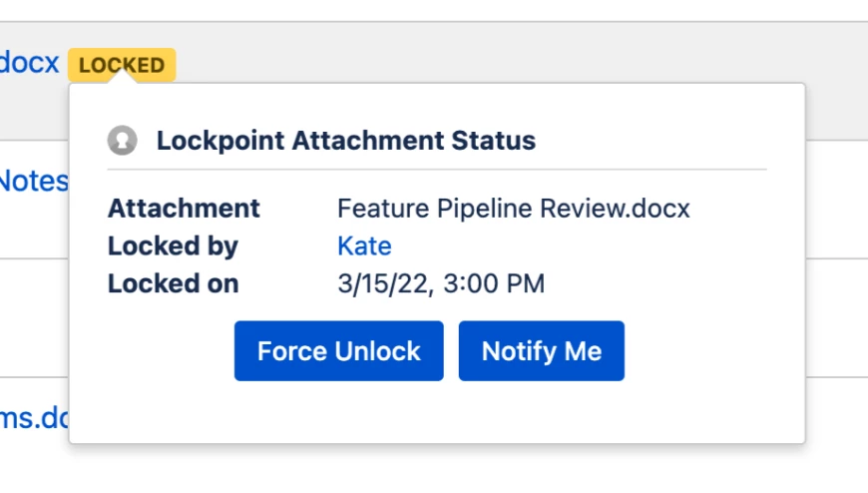Force unlock the attachment
Screen dimensions: 868x493
[339, 350]
